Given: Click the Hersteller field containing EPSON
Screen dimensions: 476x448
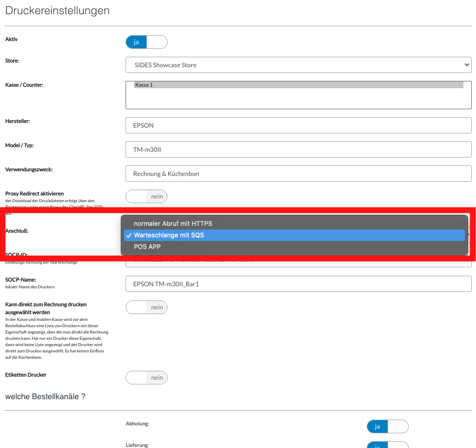Looking at the screenshot, I should (298, 126).
